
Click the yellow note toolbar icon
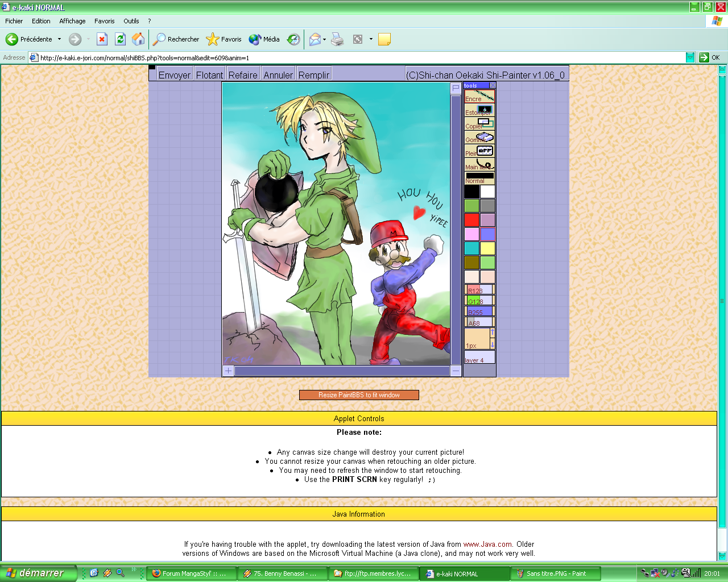(x=384, y=39)
